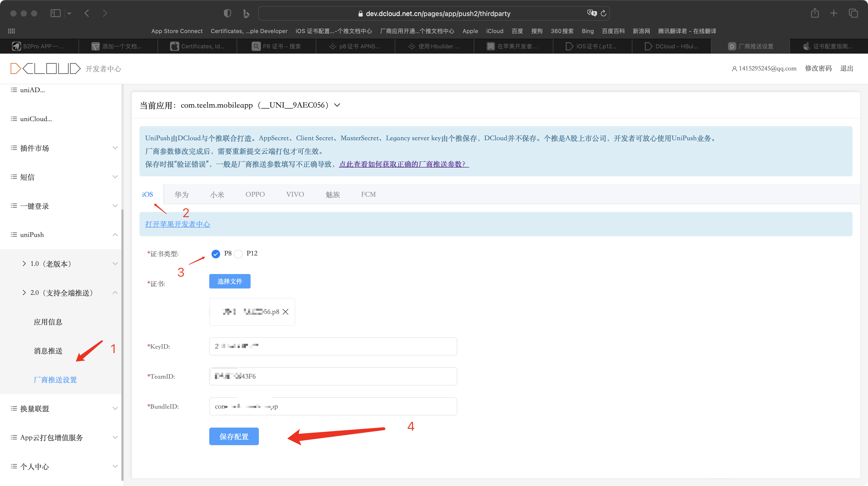Open the Share icon in Safari toolbar

pyautogui.click(x=815, y=13)
